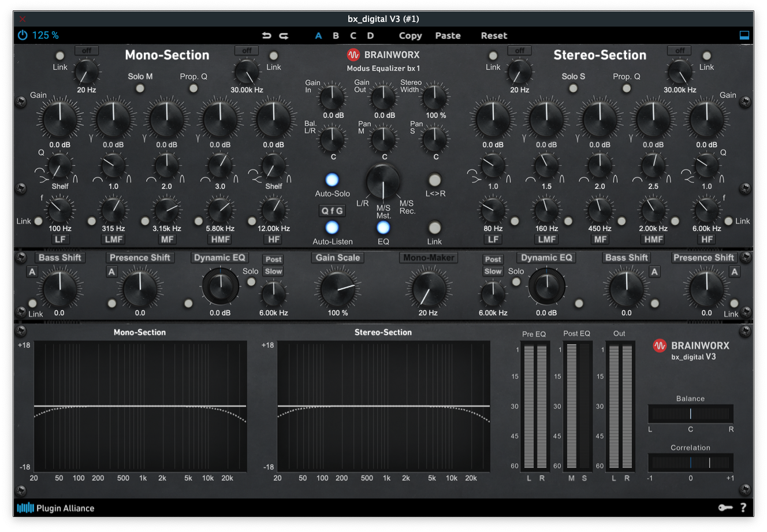This screenshot has height=532, width=767.
Task: Toggle the analyzer panel view icon
Action: pyautogui.click(x=744, y=35)
